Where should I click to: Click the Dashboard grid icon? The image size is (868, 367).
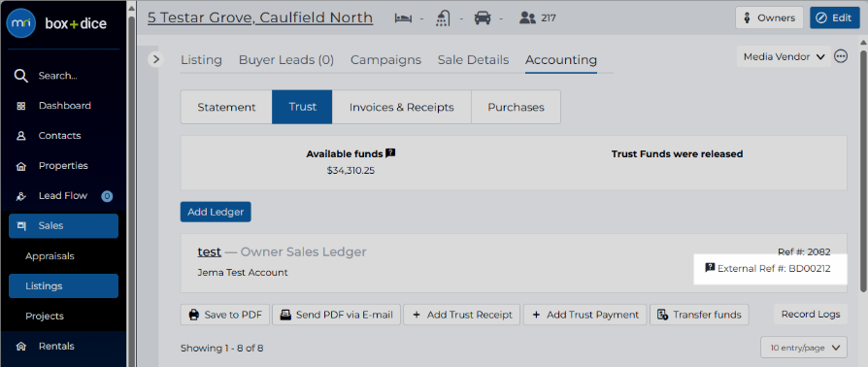(x=21, y=106)
